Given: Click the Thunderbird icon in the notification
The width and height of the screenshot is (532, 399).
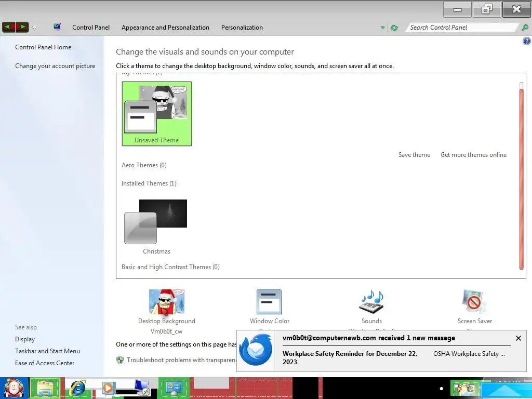Looking at the screenshot, I should (x=256, y=350).
